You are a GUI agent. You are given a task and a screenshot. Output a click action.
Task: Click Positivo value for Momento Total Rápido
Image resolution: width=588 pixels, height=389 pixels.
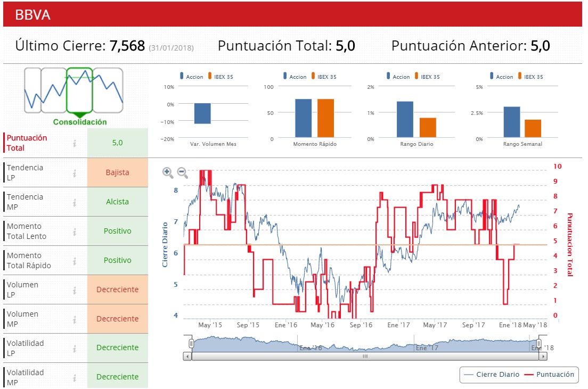point(117,260)
